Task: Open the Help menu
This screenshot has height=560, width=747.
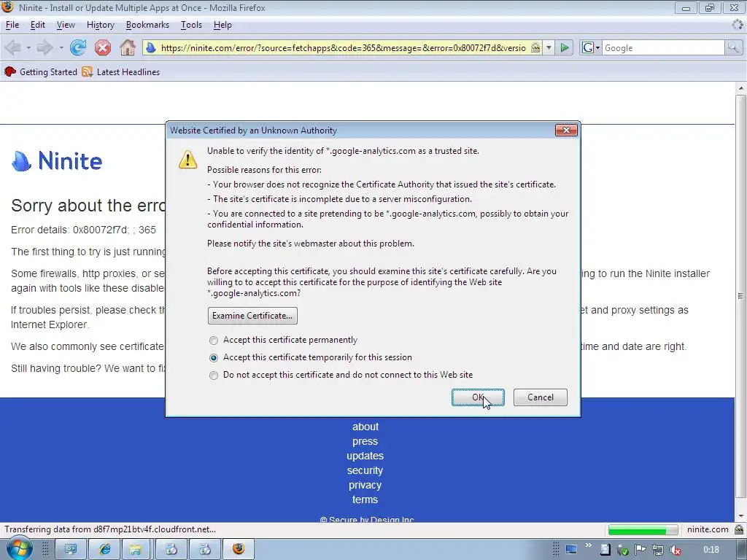Action: pyautogui.click(x=222, y=25)
